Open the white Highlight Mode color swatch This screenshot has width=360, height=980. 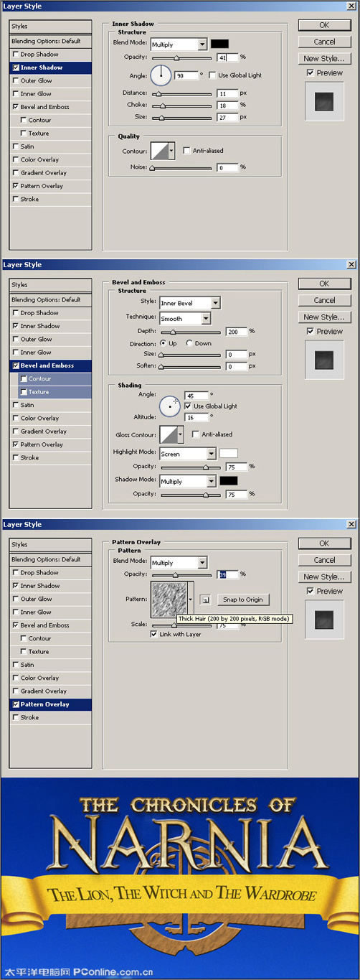pyautogui.click(x=228, y=454)
